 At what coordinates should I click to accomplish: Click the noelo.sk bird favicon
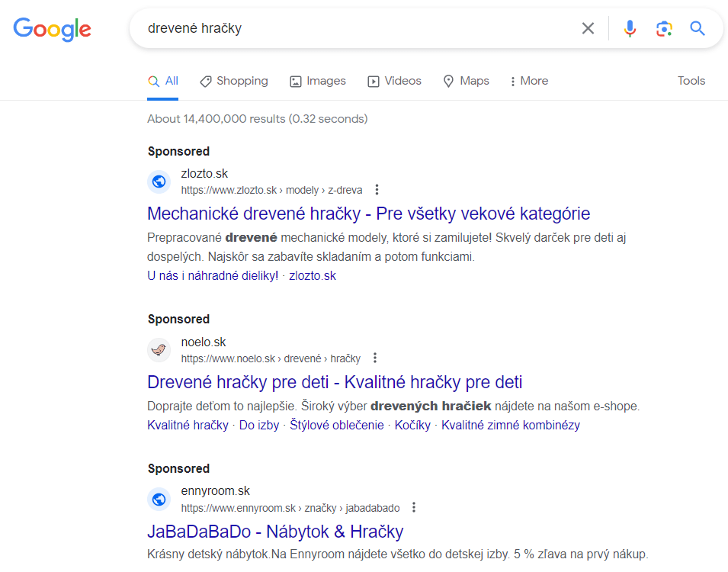click(159, 349)
